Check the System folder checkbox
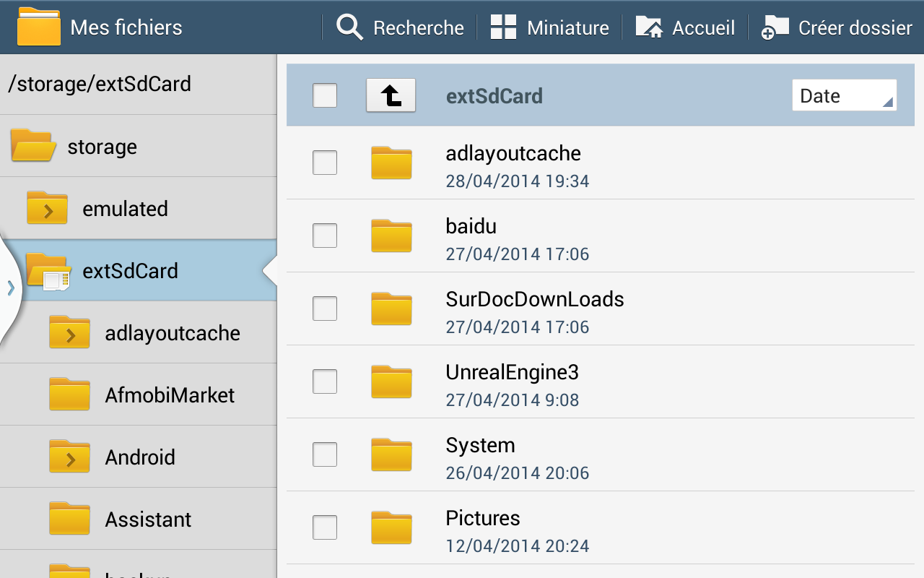The image size is (924, 578). coord(325,454)
